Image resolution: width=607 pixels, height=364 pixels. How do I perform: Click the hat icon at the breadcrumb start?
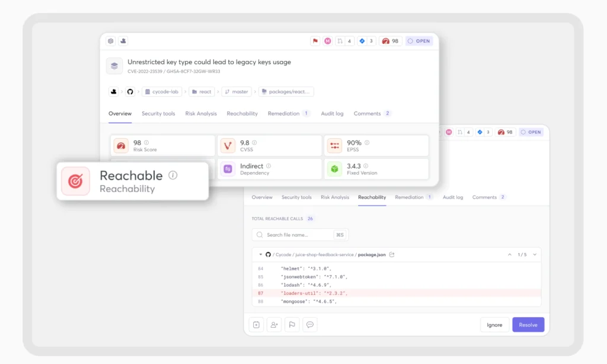click(113, 92)
